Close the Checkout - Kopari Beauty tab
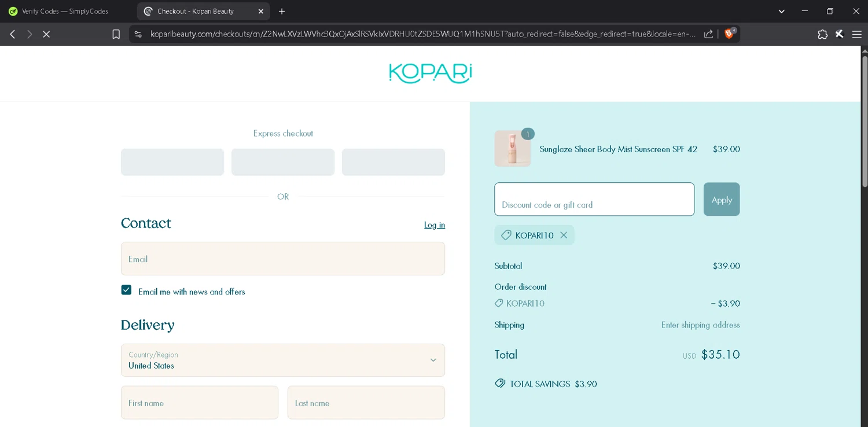 [x=261, y=11]
